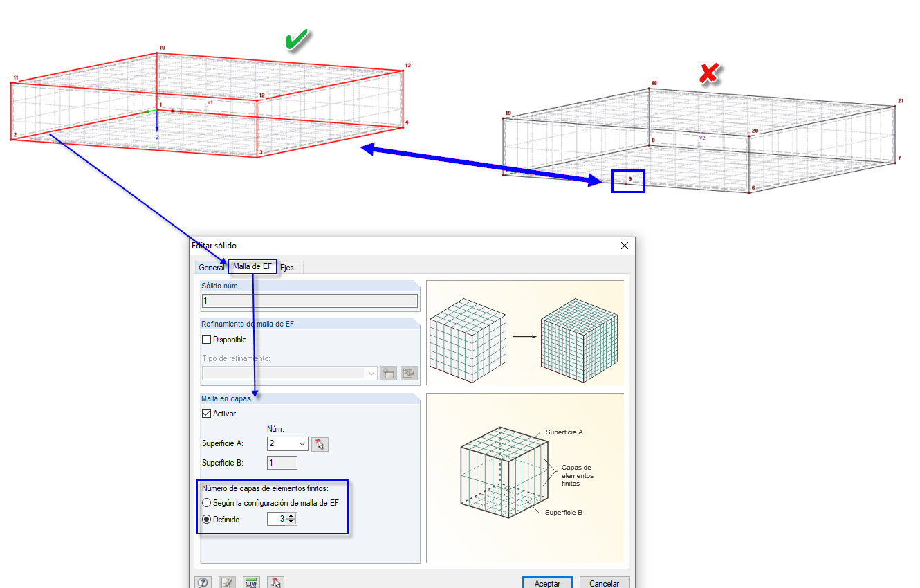Click the edit comment notepad icon

[227, 582]
